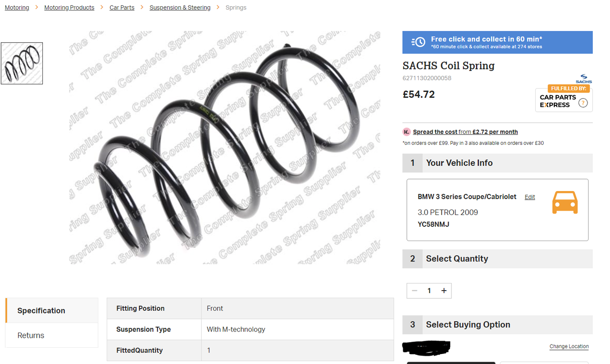
Task: Open the Car Parts breadcrumb
Action: pyautogui.click(x=122, y=8)
